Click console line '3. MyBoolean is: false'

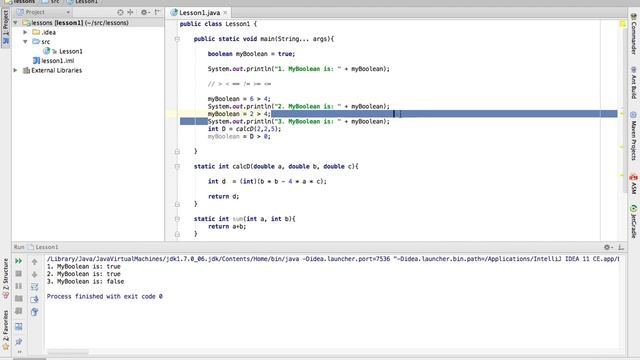(x=85, y=282)
